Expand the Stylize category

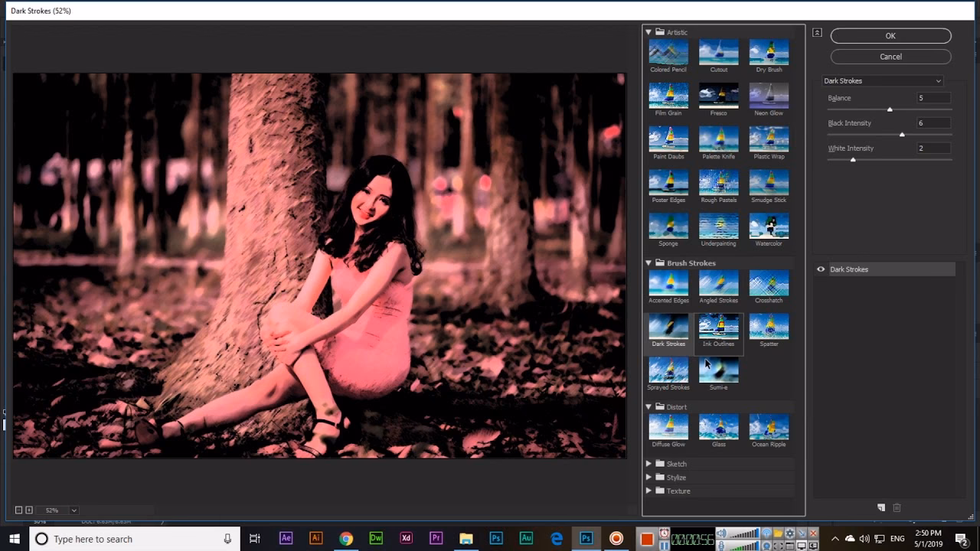tap(648, 477)
